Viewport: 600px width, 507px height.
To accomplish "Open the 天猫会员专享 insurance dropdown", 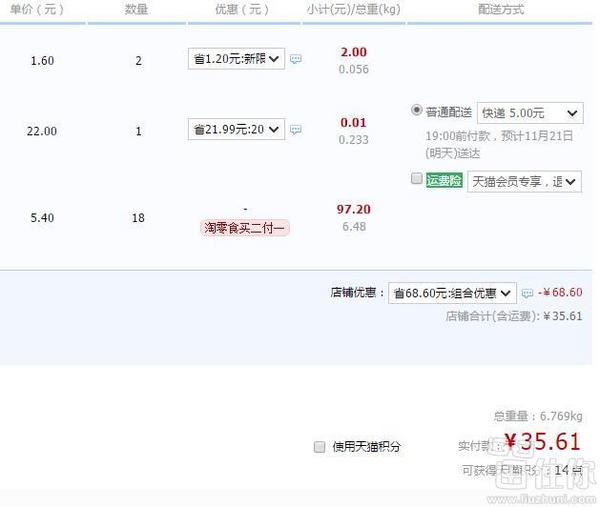I will [x=522, y=181].
